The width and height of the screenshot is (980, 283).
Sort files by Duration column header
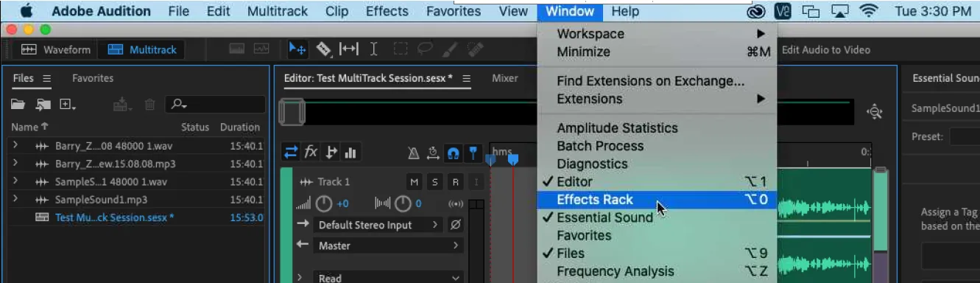[x=240, y=127]
